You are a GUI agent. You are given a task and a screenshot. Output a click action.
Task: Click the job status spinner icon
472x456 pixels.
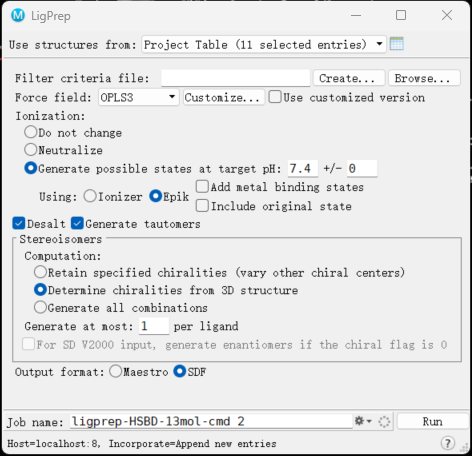(384, 422)
